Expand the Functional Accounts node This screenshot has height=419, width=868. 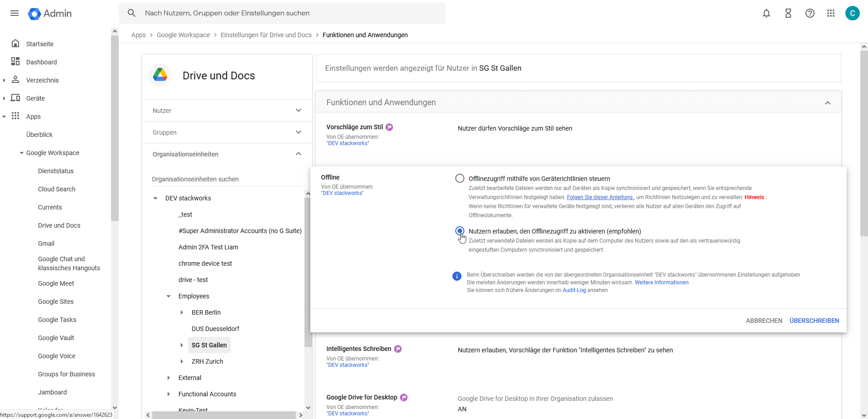(169, 394)
